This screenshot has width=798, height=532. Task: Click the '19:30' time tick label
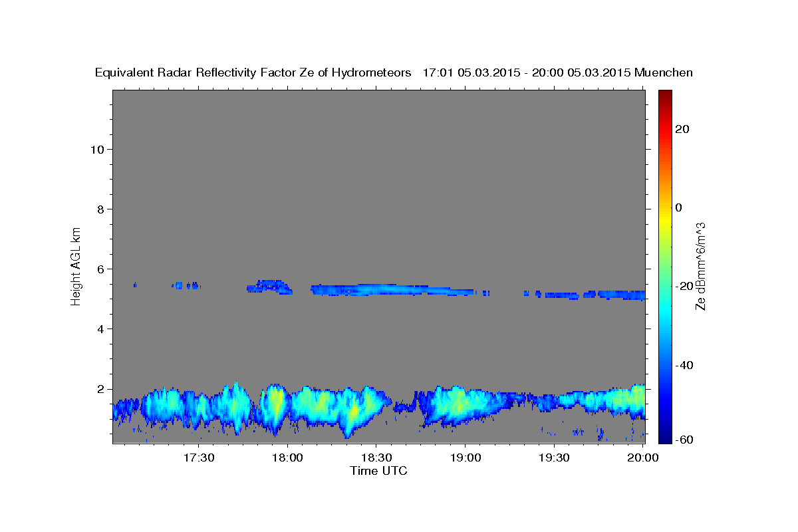(554, 458)
